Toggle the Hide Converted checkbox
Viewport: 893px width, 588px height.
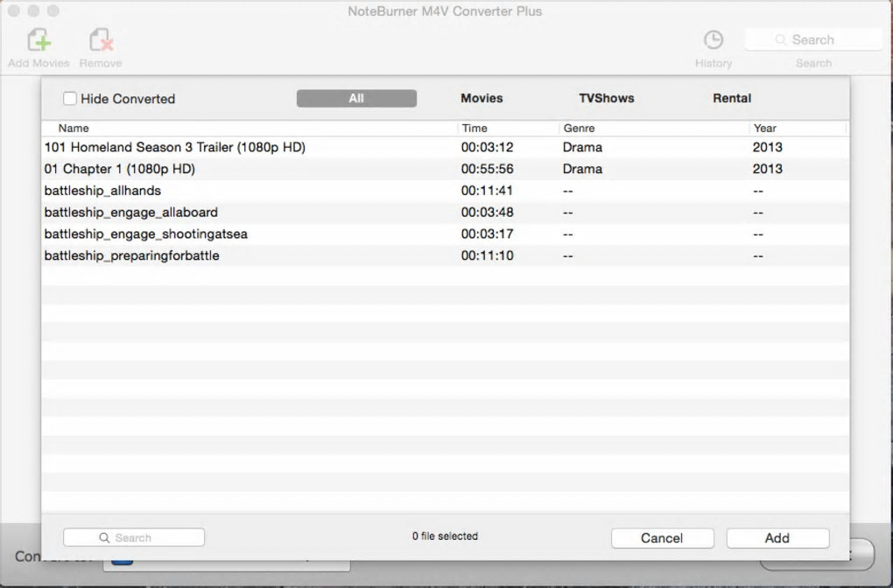(70, 99)
